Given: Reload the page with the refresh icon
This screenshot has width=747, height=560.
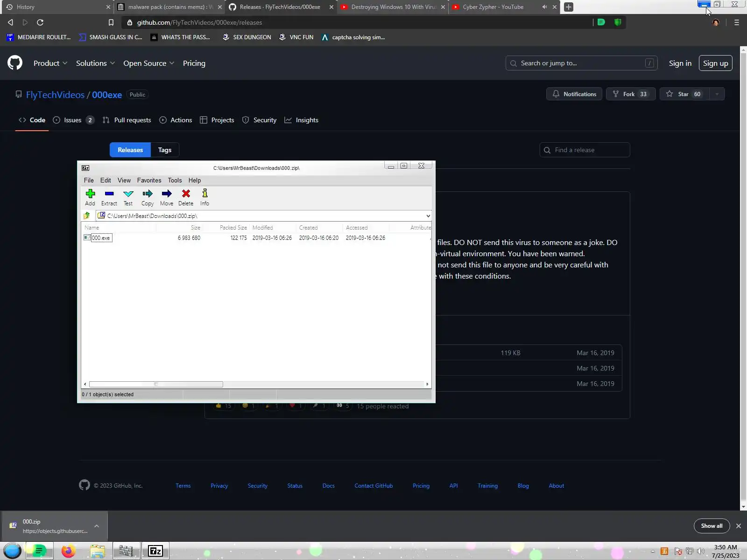Looking at the screenshot, I should 40,22.
